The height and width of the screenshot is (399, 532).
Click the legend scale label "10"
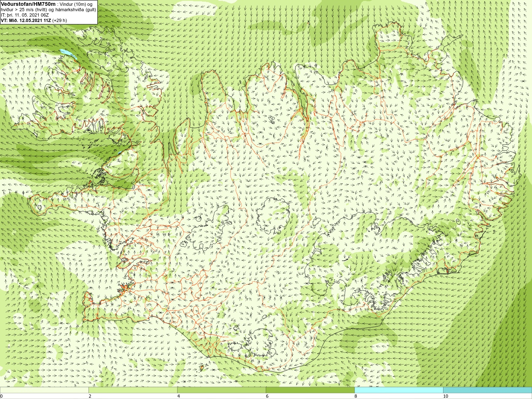pyautogui.click(x=446, y=396)
